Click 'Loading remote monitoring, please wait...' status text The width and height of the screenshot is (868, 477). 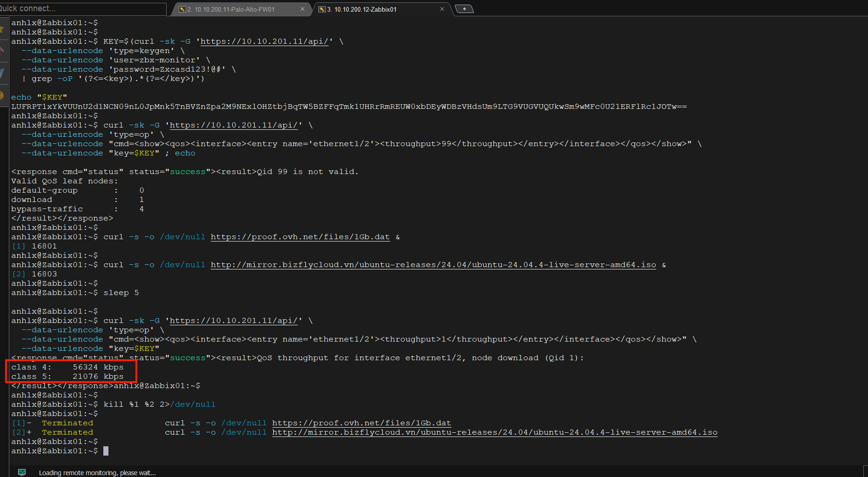pyautogui.click(x=97, y=473)
